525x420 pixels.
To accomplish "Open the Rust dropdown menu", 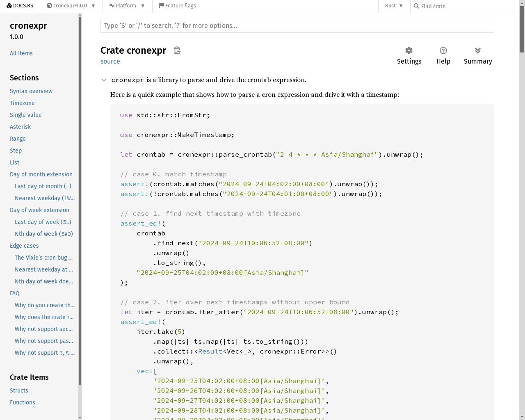I will point(394,6).
